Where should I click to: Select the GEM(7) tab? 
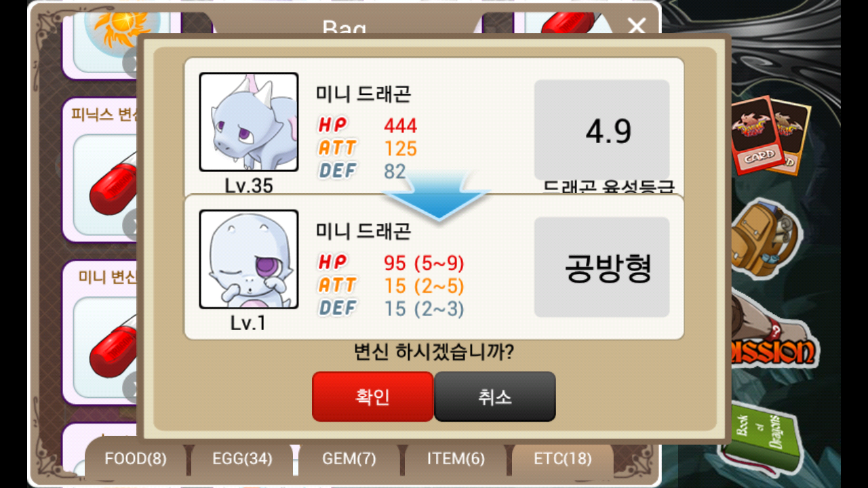coord(349,459)
